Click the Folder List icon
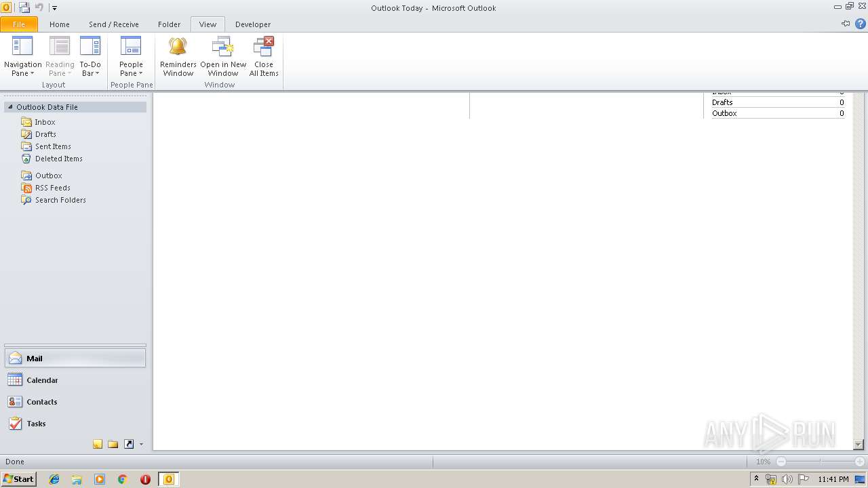Screen dimensions: 868x488 [113, 445]
